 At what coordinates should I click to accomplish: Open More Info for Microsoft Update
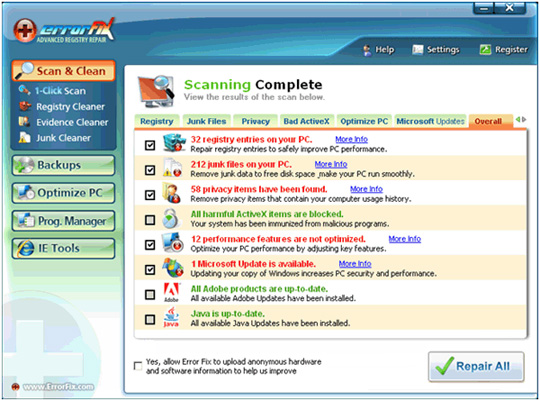pyautogui.click(x=355, y=264)
